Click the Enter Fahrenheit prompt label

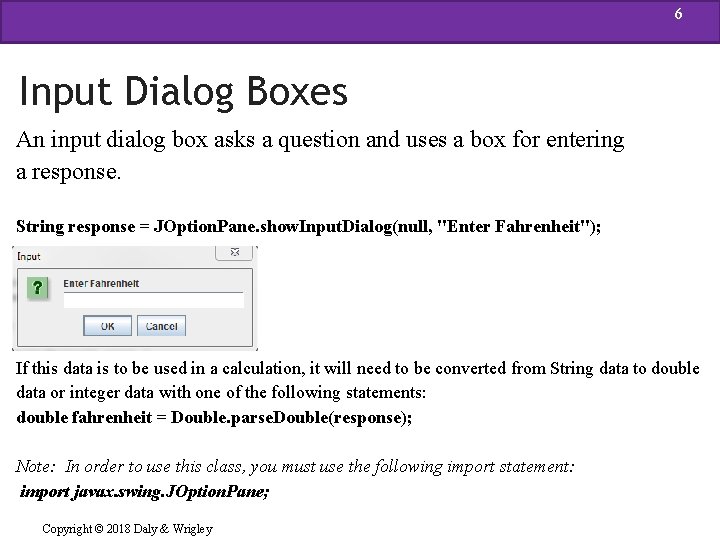101,283
